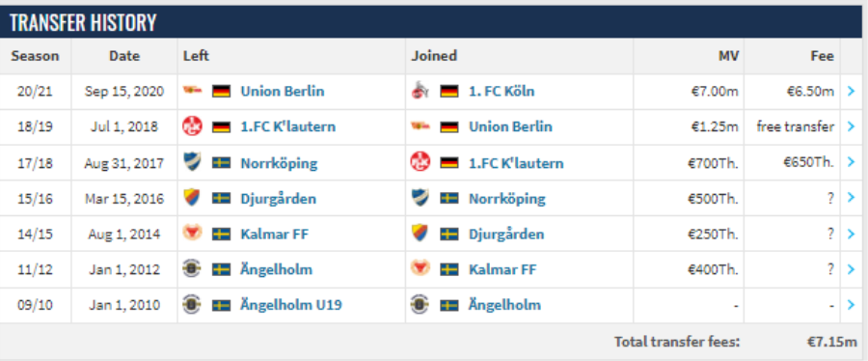Expand the 09/10 transfer row arrow
The width and height of the screenshot is (868, 361).
click(852, 305)
